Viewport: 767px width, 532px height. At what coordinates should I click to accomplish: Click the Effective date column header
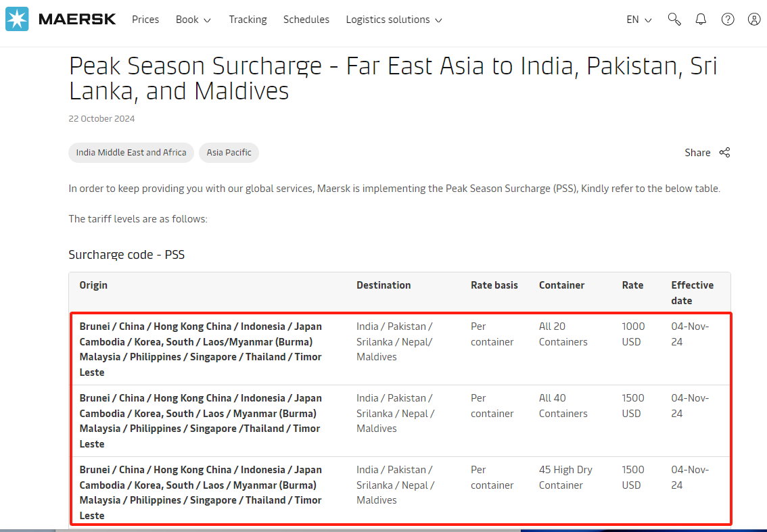click(x=692, y=293)
